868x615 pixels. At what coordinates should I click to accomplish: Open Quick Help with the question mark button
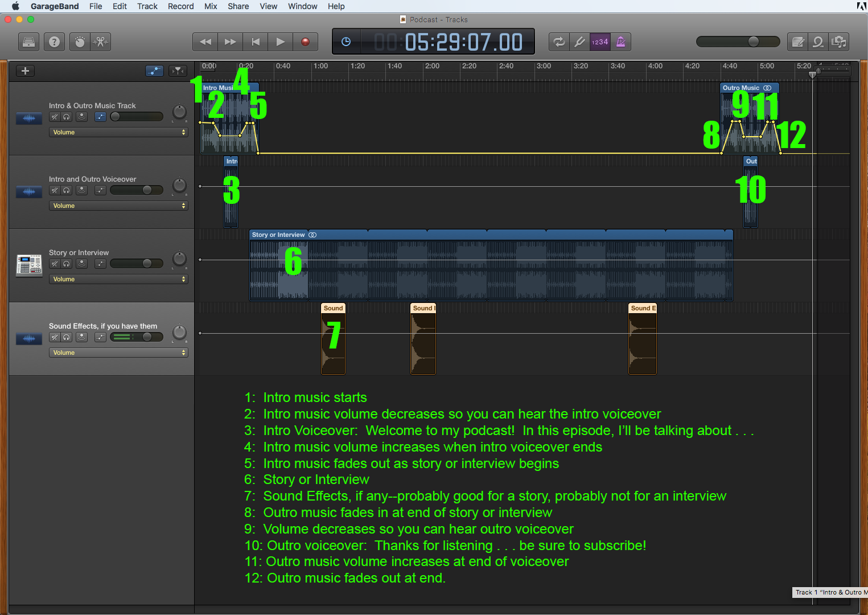pyautogui.click(x=54, y=42)
